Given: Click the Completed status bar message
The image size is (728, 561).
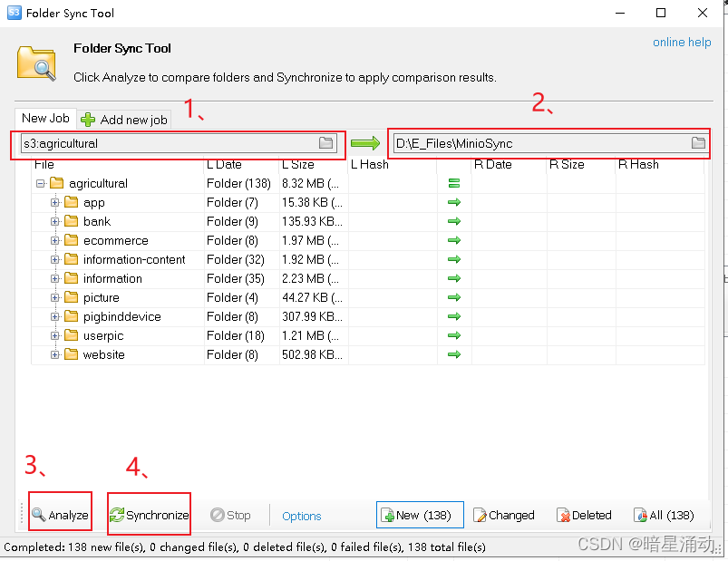Looking at the screenshot, I should pyautogui.click(x=245, y=547).
